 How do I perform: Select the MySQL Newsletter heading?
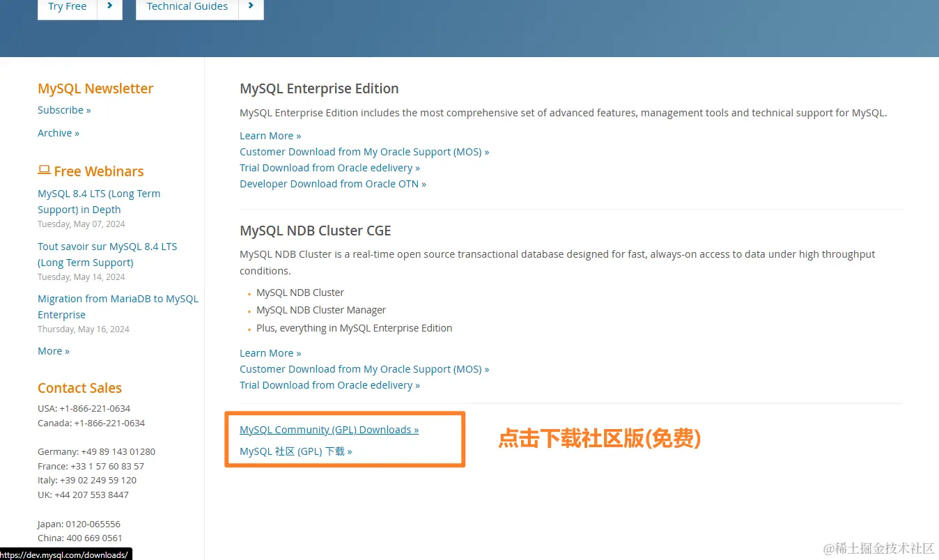click(x=95, y=88)
